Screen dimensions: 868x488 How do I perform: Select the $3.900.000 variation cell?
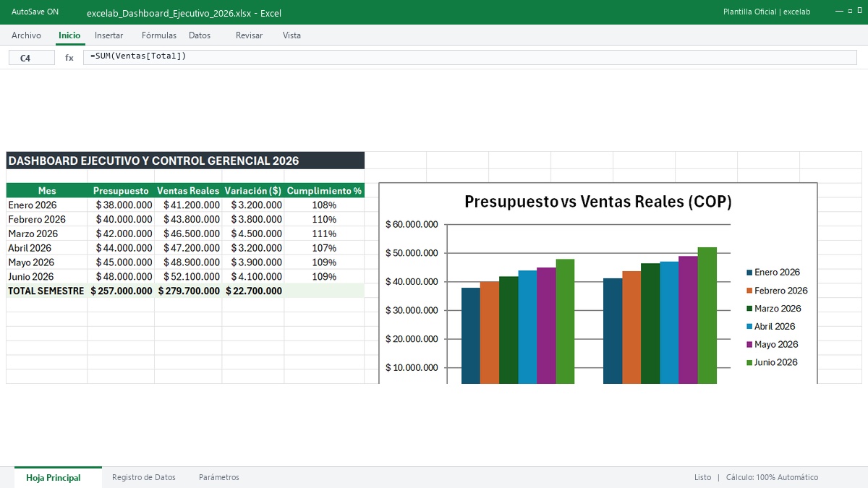point(253,262)
